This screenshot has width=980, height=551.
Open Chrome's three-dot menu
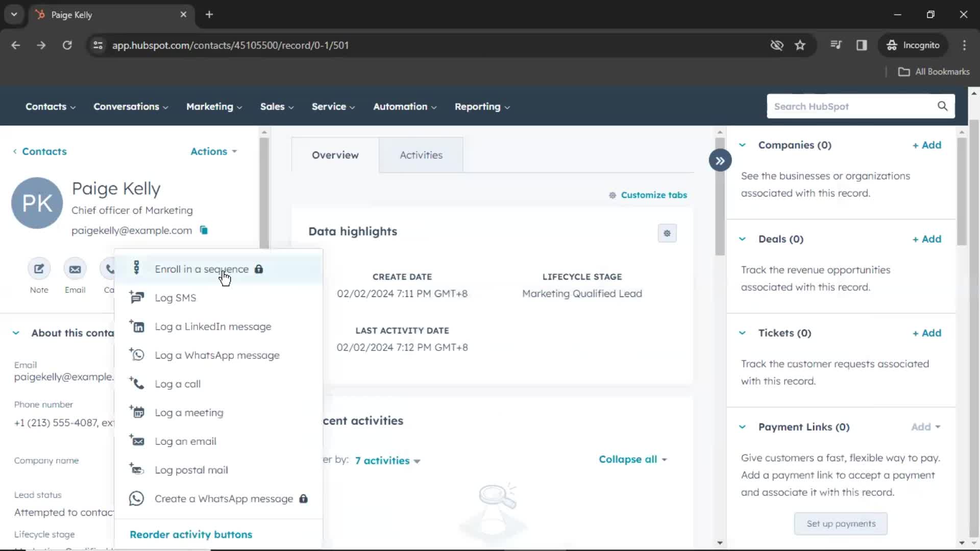coord(964,45)
